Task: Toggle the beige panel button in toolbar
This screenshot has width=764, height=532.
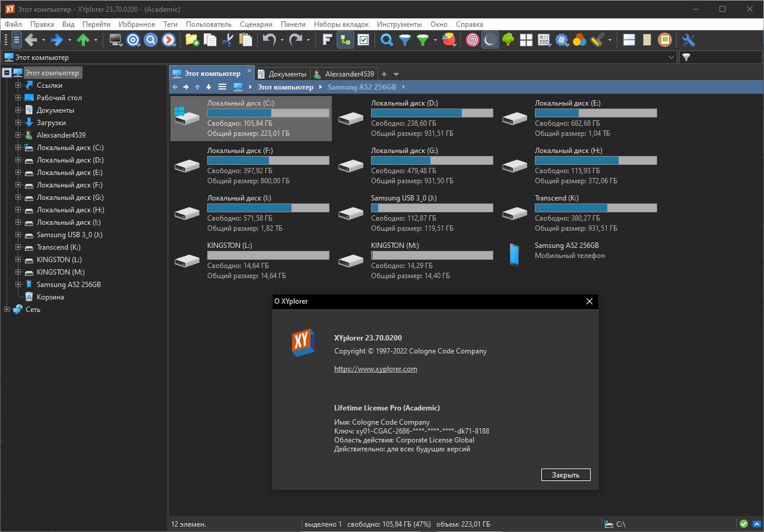Action: point(647,40)
